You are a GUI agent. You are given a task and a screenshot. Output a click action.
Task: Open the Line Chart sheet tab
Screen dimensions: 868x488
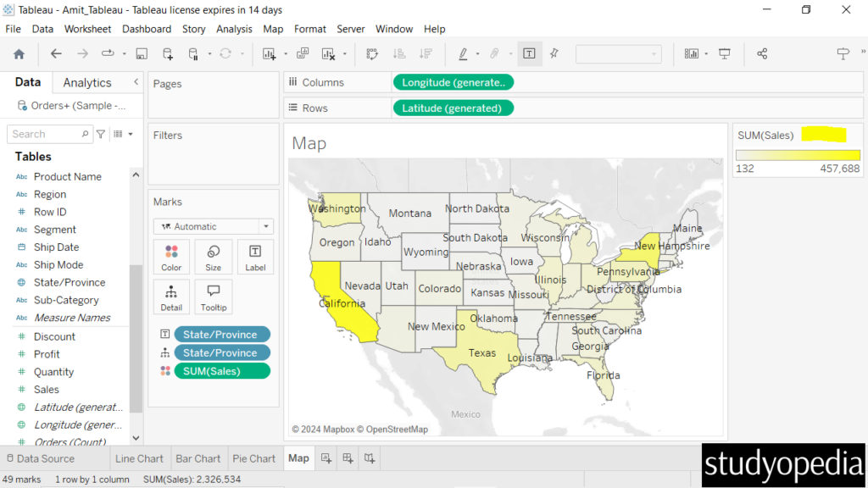(139, 458)
